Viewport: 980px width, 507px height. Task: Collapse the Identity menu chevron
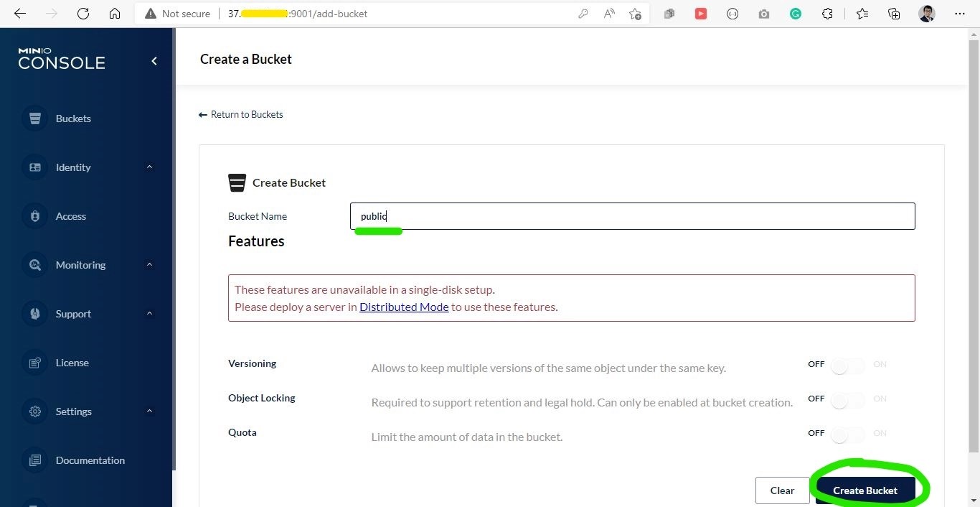point(149,167)
